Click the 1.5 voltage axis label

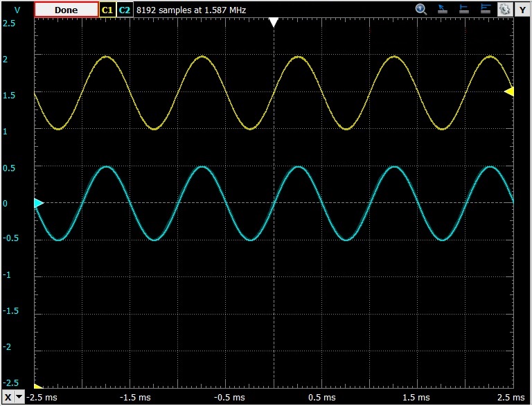point(9,96)
